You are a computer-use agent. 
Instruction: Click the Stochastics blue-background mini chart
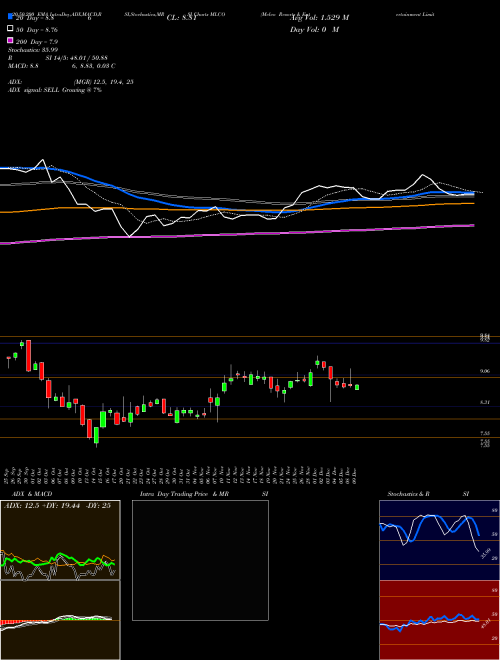(439, 540)
